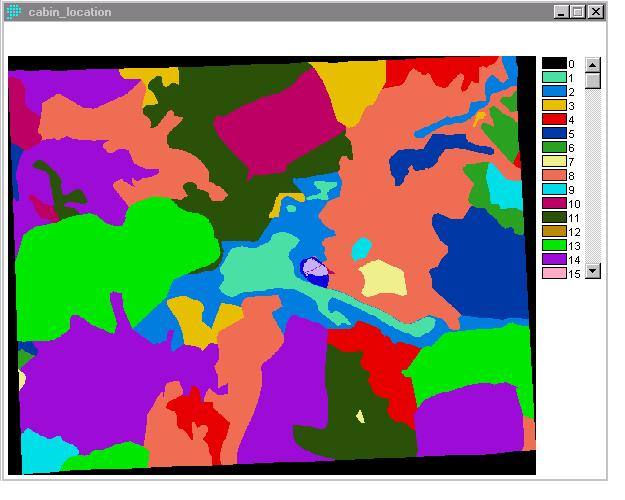
Task: Pick the yellow-orange swatch for class 3
Action: point(554,105)
